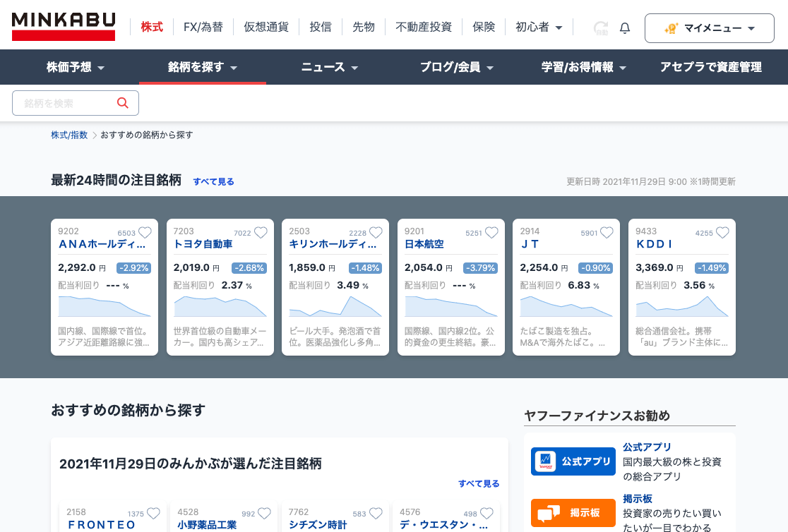Expand the マイメニュー dropdown
Image resolution: width=788 pixels, height=532 pixels.
709,28
